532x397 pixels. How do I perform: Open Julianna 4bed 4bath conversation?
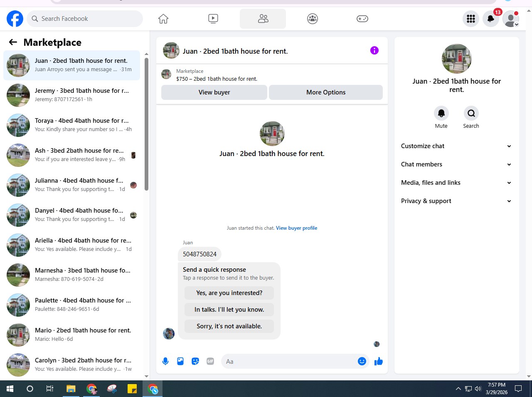[71, 185]
